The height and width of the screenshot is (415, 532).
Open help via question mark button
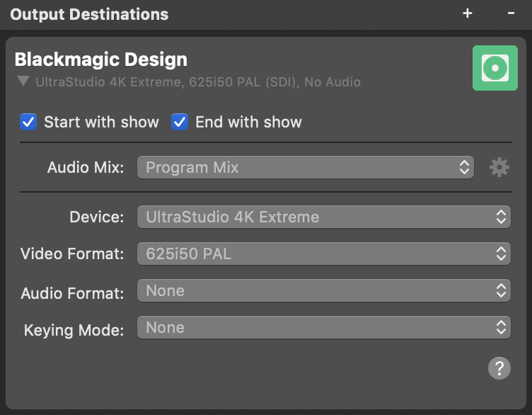click(499, 368)
